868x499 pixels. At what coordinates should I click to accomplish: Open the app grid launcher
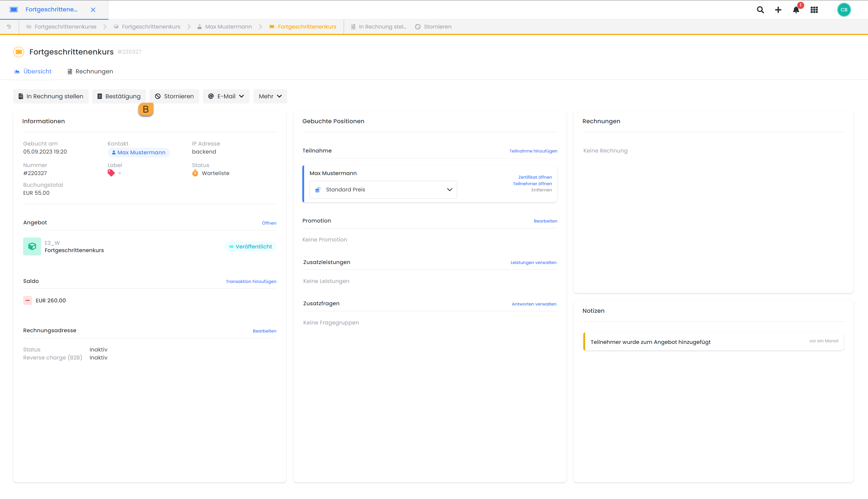coord(814,10)
